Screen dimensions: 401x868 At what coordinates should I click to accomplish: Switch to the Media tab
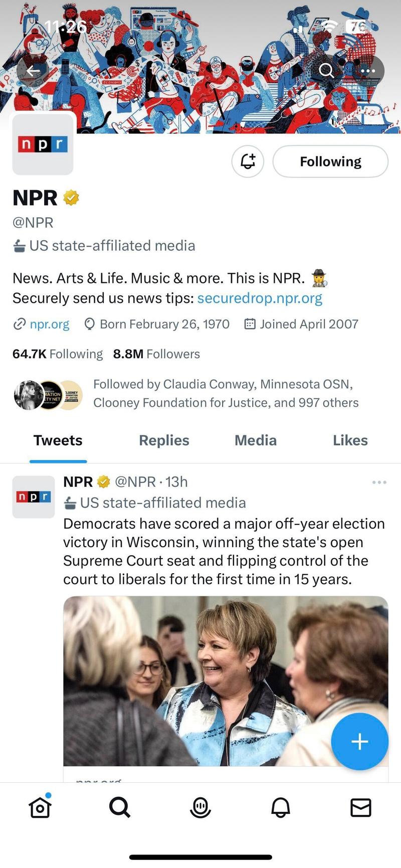click(256, 440)
